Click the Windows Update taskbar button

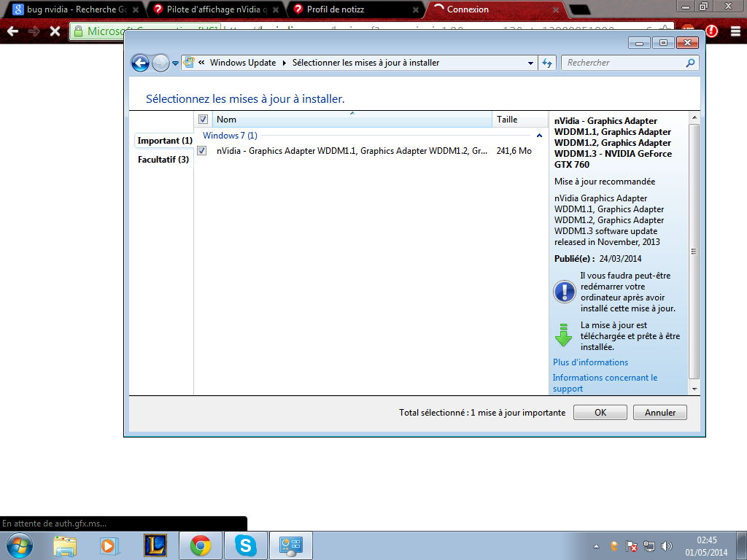click(291, 545)
